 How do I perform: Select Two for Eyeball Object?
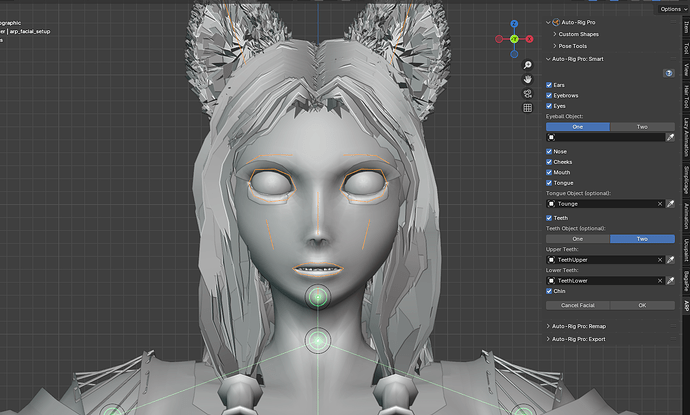click(642, 127)
